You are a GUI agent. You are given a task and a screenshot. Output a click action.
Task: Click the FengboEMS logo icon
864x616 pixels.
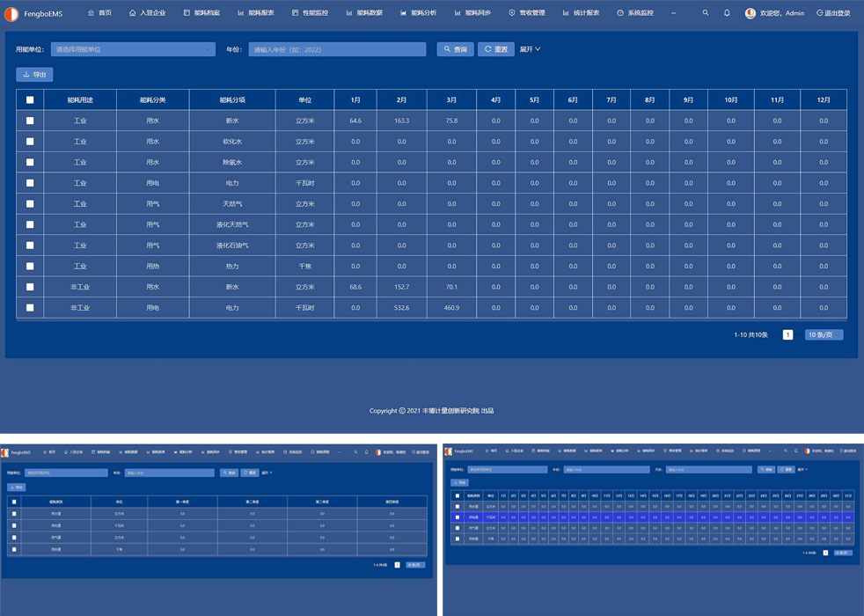(x=11, y=14)
